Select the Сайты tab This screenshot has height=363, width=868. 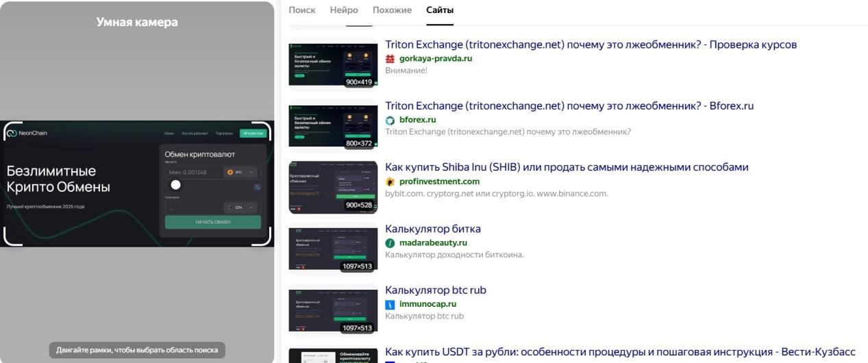coord(440,10)
